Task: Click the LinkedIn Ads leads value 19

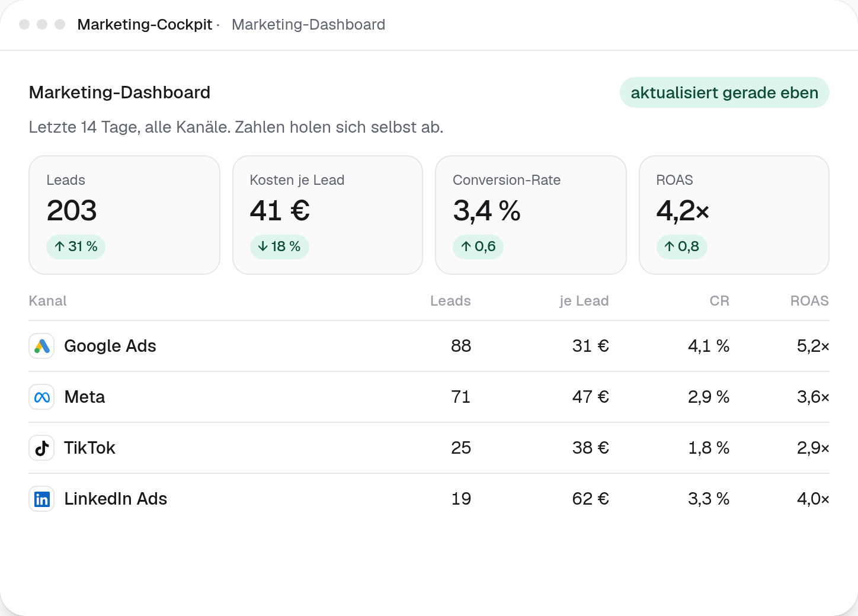Action: pos(461,499)
